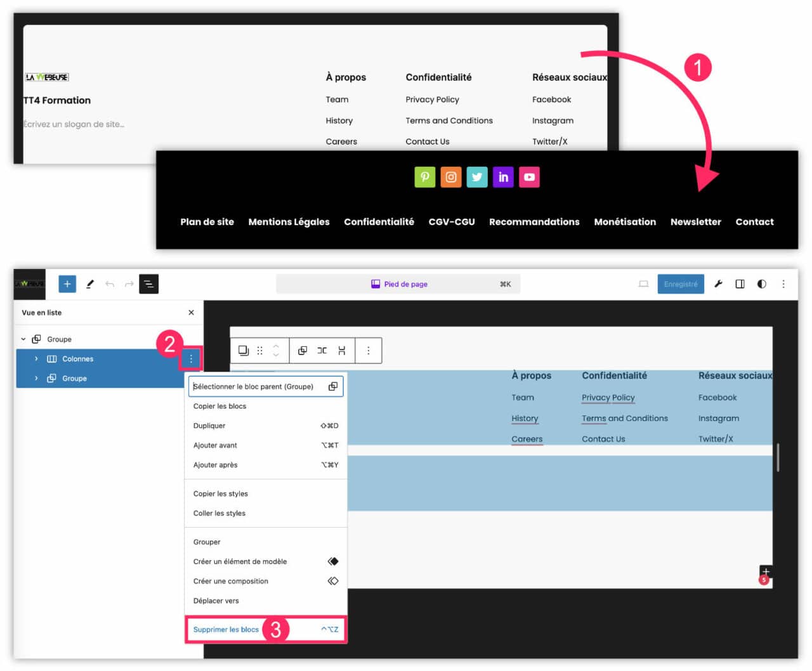
Task: Open the Styles half-circle icon
Action: click(761, 283)
